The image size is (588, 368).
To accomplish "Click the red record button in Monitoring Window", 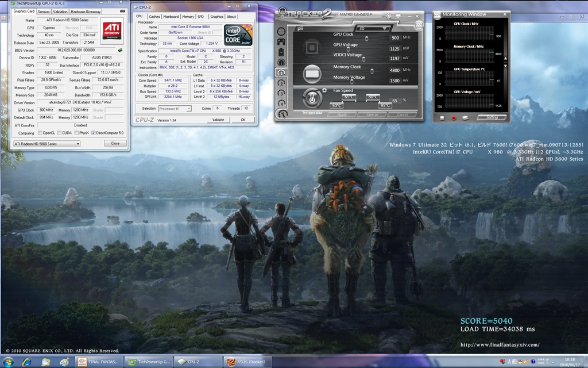I will tap(454, 117).
